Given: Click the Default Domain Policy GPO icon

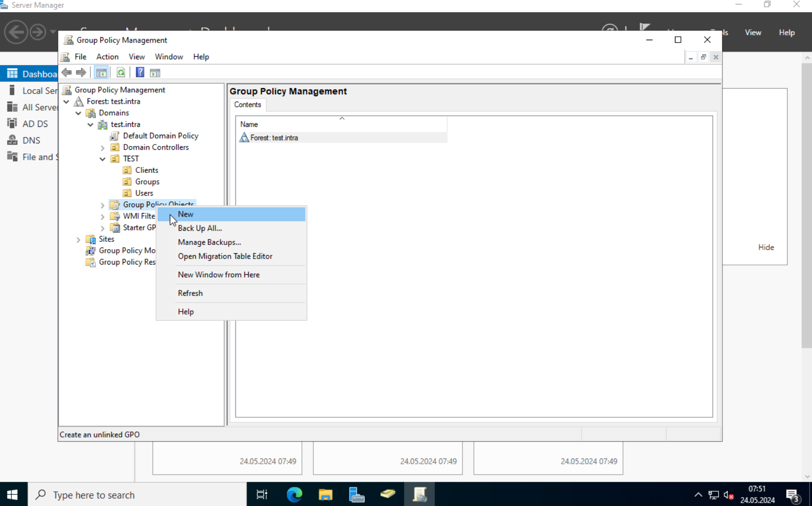Looking at the screenshot, I should (x=115, y=136).
